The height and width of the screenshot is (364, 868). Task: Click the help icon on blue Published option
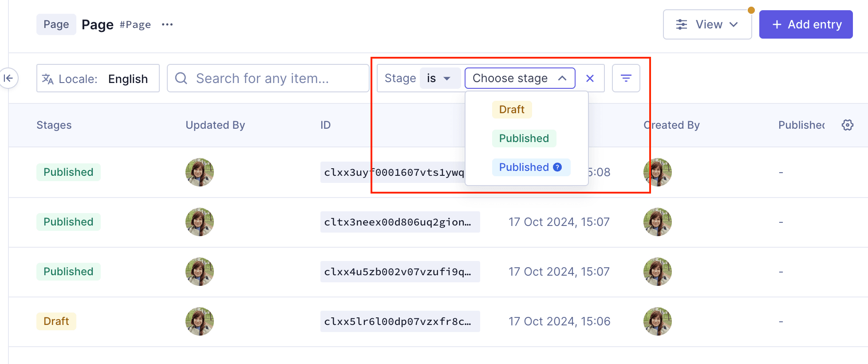(x=557, y=167)
